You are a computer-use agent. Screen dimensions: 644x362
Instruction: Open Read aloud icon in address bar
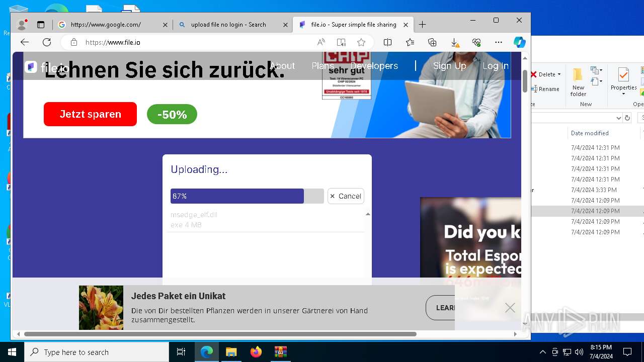tap(321, 42)
